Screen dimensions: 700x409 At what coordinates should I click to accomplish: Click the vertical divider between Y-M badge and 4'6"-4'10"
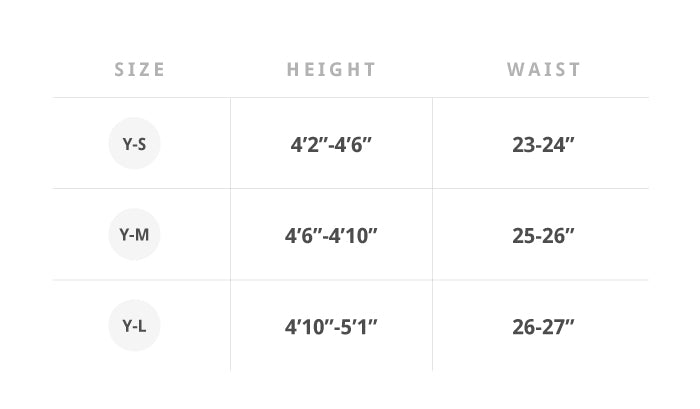230,234
